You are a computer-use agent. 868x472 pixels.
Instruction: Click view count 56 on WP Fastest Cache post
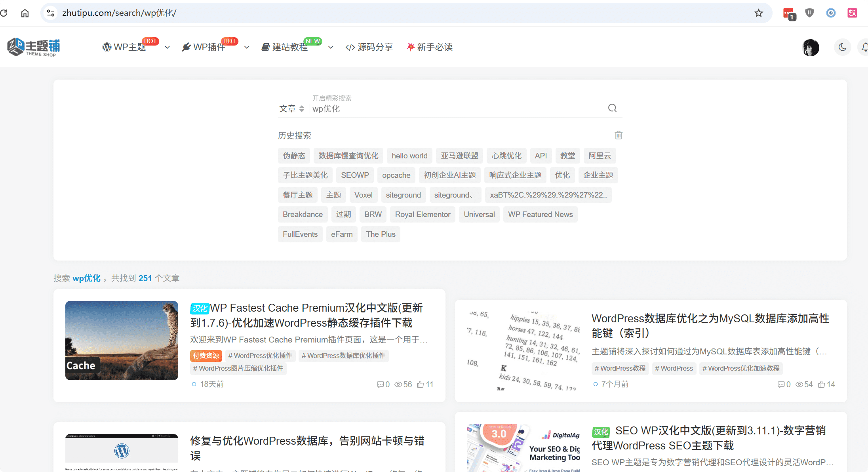pos(403,384)
